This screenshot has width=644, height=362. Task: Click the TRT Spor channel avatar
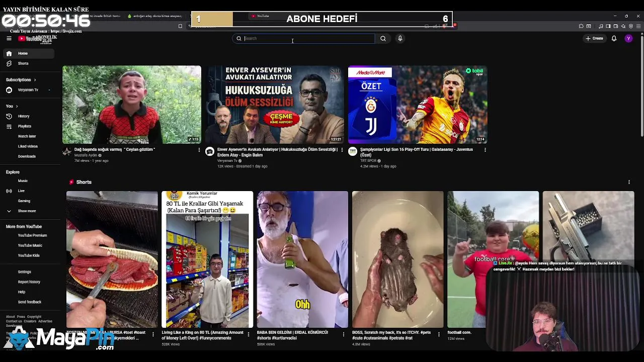pos(353,152)
